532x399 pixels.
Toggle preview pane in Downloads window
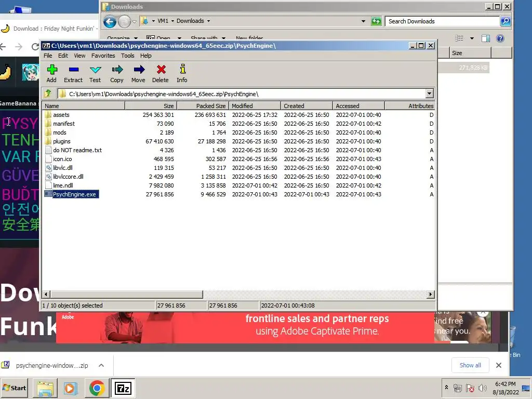click(x=486, y=38)
